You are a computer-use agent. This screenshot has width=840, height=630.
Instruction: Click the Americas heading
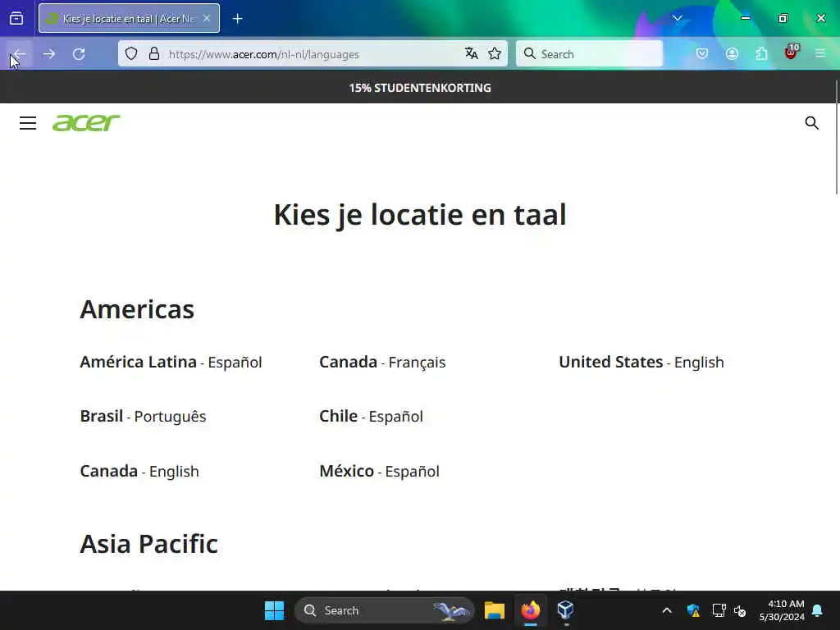pyautogui.click(x=137, y=309)
